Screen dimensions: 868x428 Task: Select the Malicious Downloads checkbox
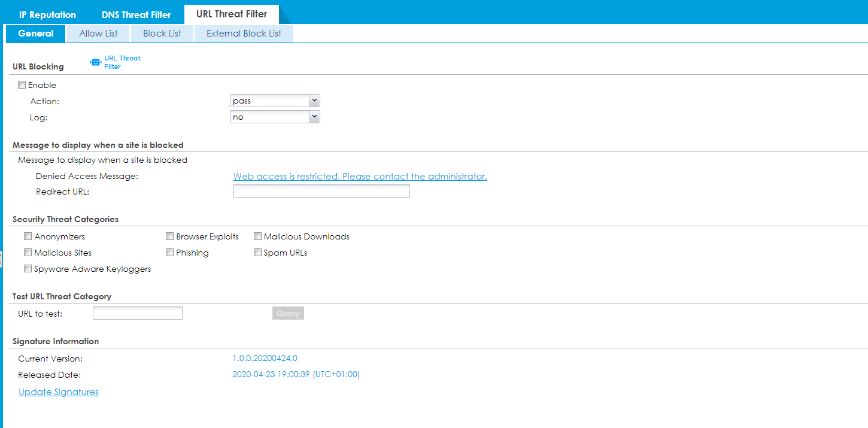pos(257,236)
